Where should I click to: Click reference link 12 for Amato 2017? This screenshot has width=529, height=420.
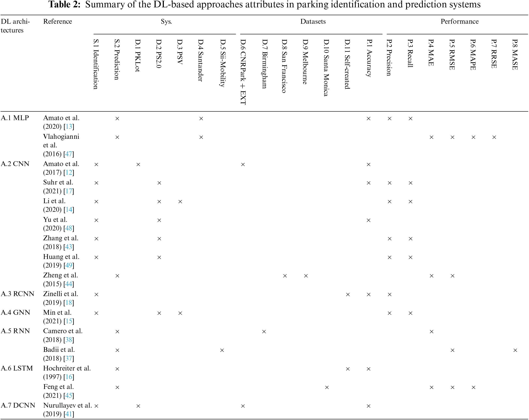69,172
